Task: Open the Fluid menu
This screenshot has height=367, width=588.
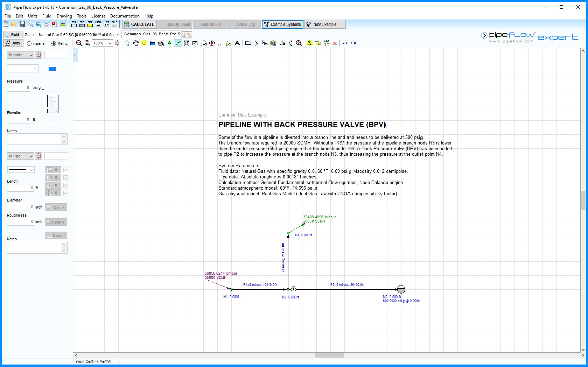Action: click(47, 16)
